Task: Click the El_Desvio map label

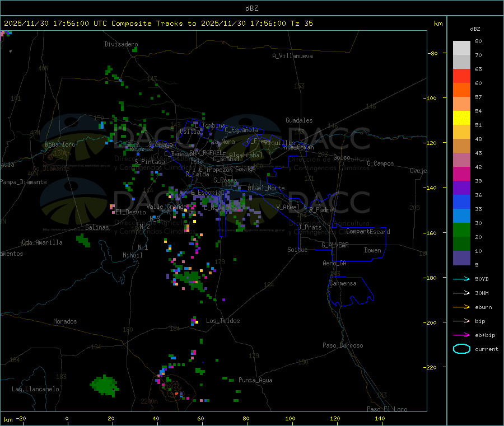Action: [130, 212]
